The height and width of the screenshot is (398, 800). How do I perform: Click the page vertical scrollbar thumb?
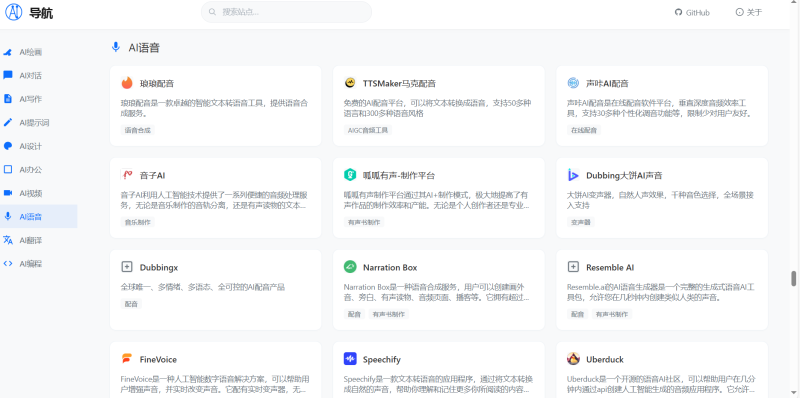click(x=793, y=279)
